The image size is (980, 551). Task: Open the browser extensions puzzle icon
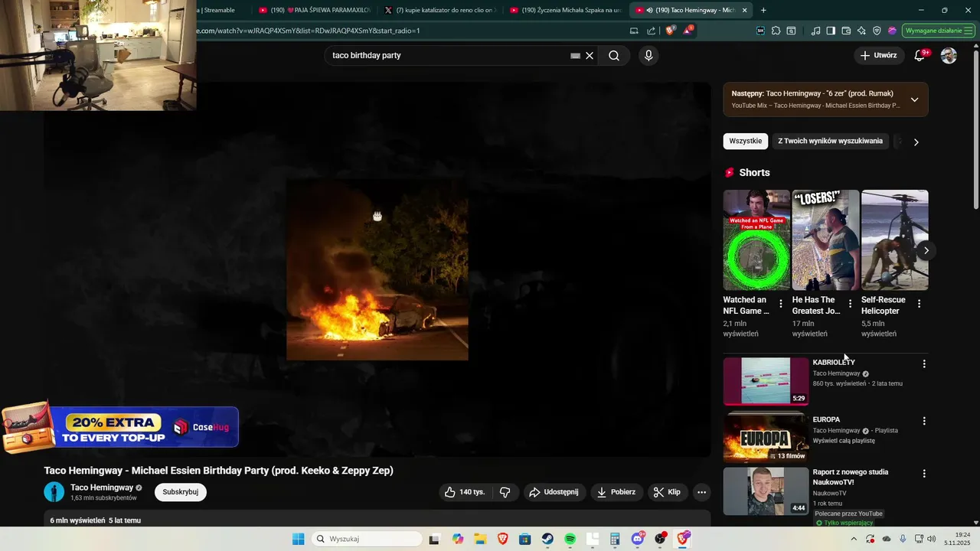point(776,31)
